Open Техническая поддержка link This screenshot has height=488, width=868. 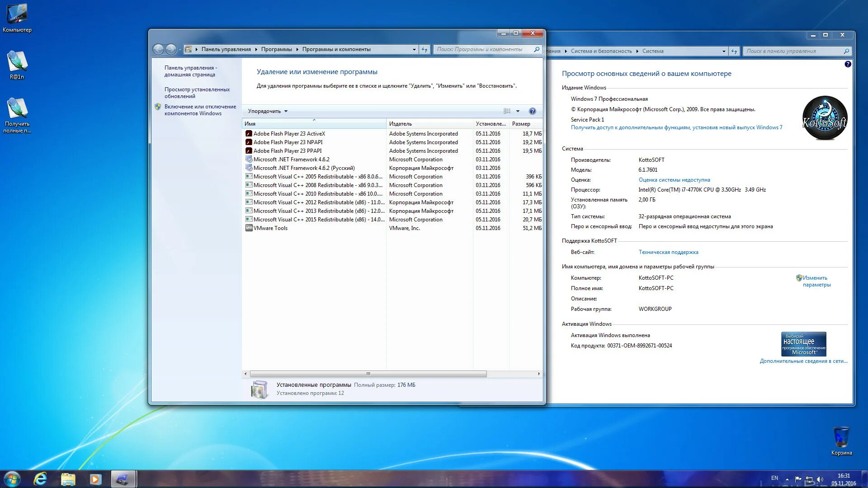[x=668, y=252]
